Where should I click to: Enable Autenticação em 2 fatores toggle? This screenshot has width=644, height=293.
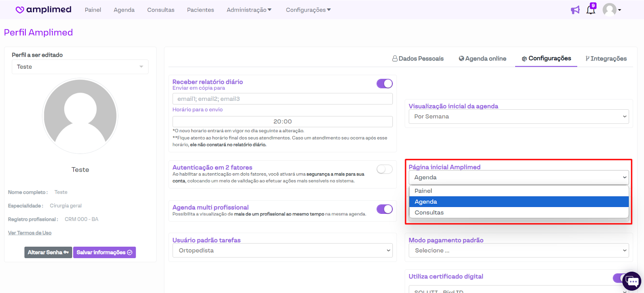[384, 169]
